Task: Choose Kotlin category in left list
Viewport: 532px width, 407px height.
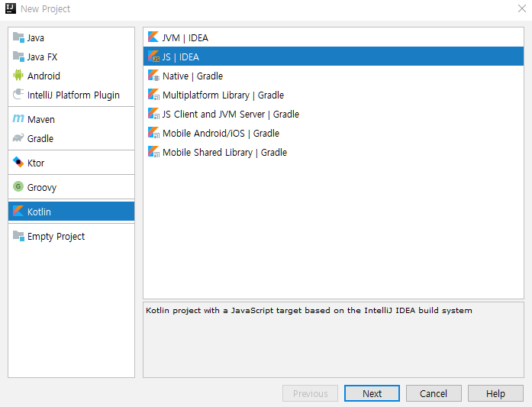Action: point(39,212)
